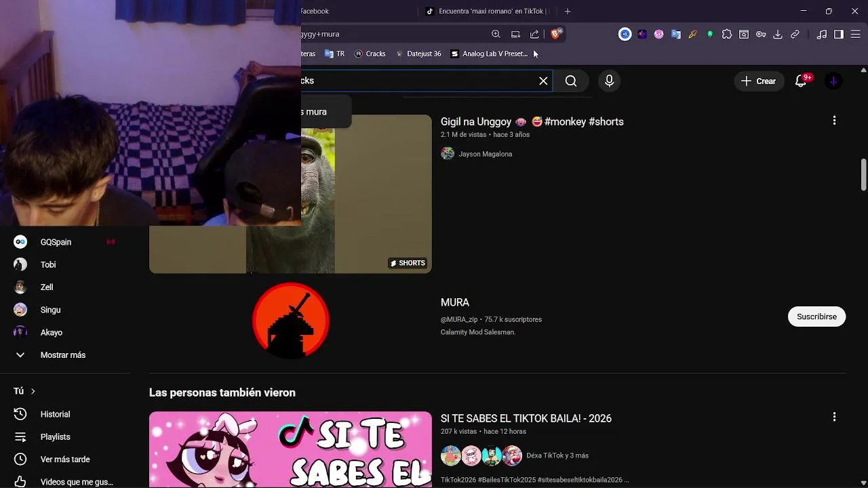Image resolution: width=868 pixels, height=488 pixels.
Task: Share this page via address bar icon
Action: pos(534,34)
